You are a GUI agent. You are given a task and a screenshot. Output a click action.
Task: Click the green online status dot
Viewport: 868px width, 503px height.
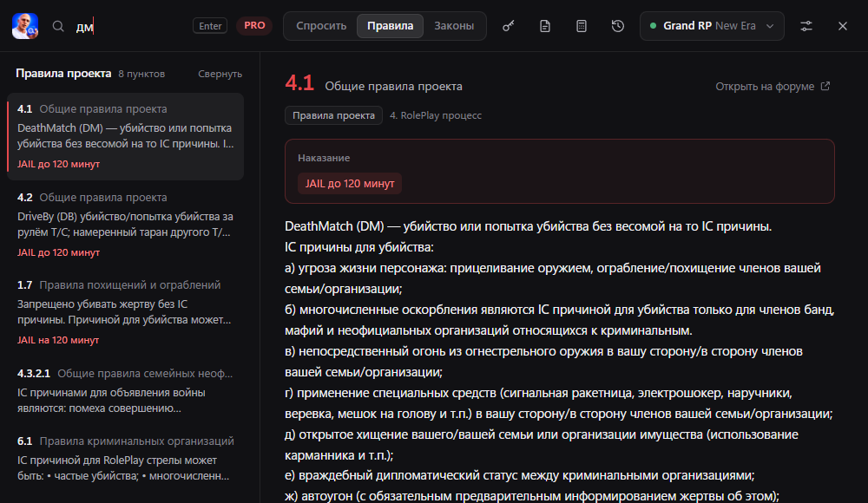[654, 26]
